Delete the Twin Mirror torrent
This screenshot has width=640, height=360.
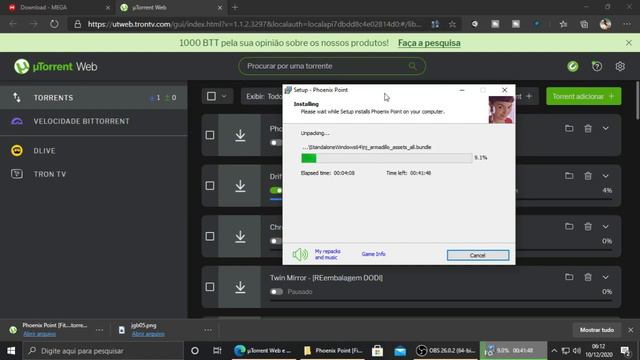(588, 277)
